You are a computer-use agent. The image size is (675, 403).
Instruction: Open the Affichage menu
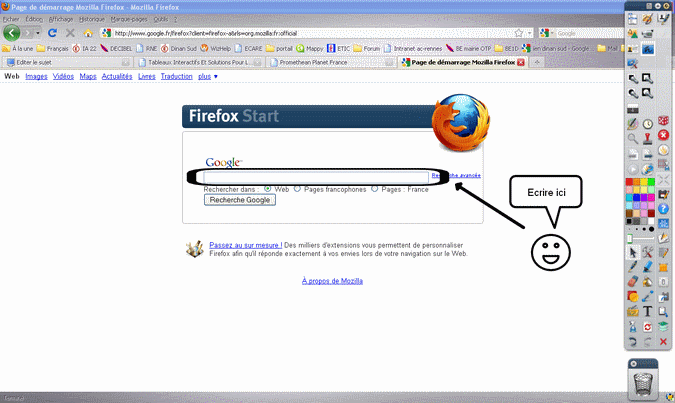(61, 19)
